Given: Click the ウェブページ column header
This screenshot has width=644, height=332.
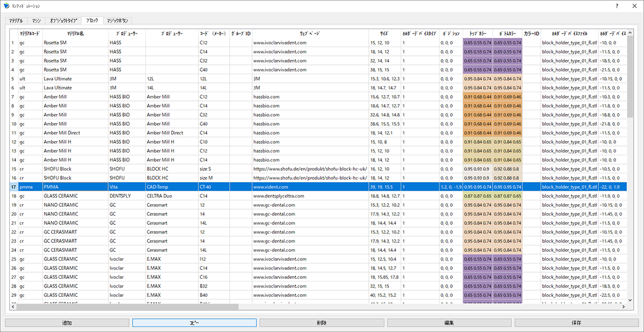Looking at the screenshot, I should click(x=310, y=33).
